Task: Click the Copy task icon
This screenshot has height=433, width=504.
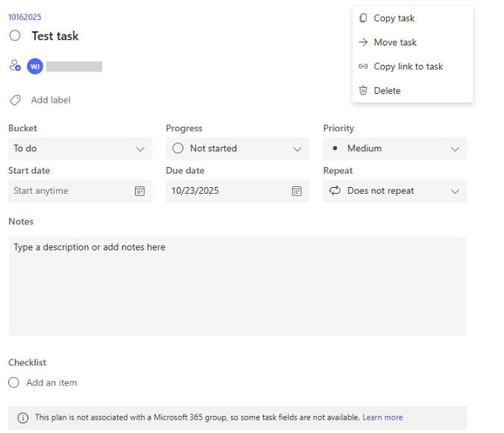Action: pyautogui.click(x=363, y=18)
